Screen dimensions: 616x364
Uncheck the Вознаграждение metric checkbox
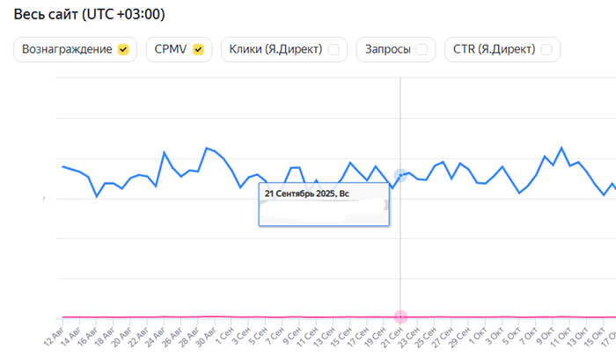pyautogui.click(x=123, y=50)
